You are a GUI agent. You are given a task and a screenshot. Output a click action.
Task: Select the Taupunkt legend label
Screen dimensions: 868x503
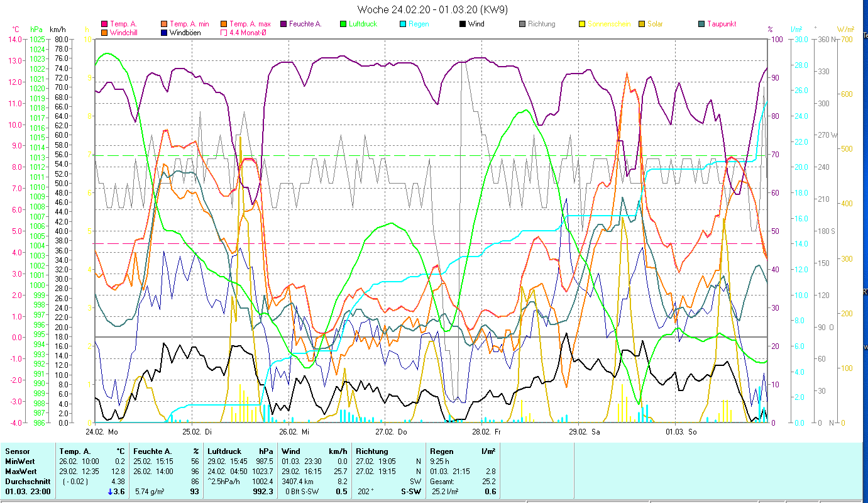(x=722, y=24)
